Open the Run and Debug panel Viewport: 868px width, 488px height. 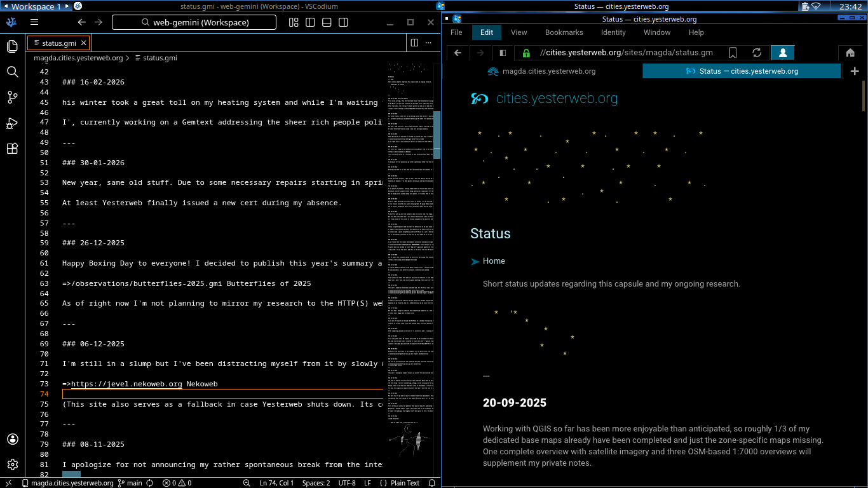12,123
